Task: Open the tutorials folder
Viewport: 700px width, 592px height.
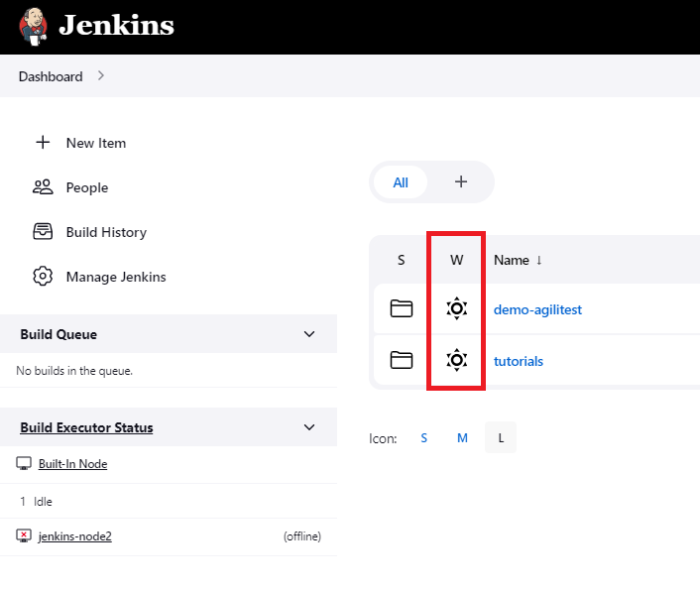Action: pyautogui.click(x=519, y=361)
